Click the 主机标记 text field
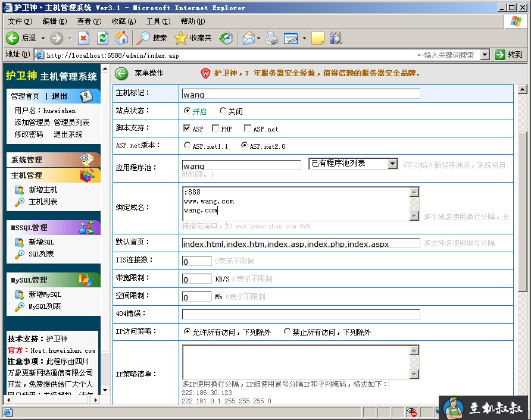 pos(301,94)
